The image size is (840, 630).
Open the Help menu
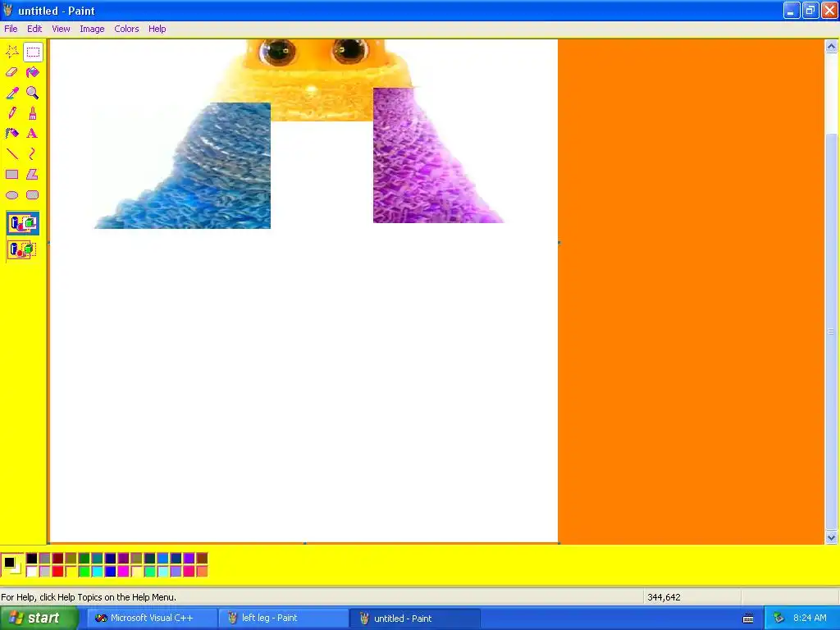tap(157, 29)
